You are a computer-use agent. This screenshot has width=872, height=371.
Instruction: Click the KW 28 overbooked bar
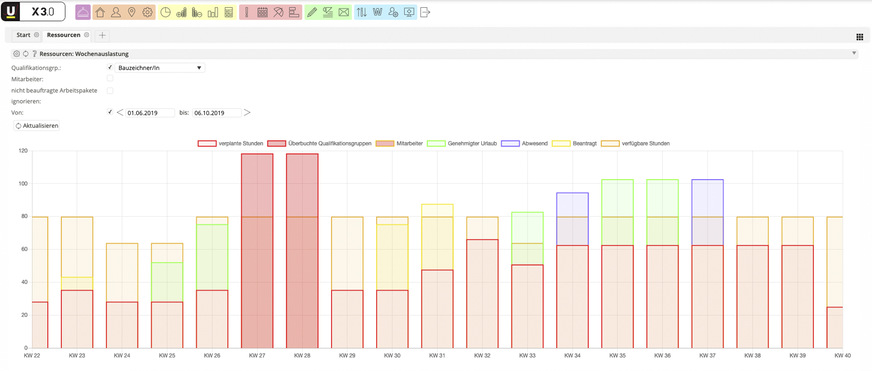tap(302, 251)
